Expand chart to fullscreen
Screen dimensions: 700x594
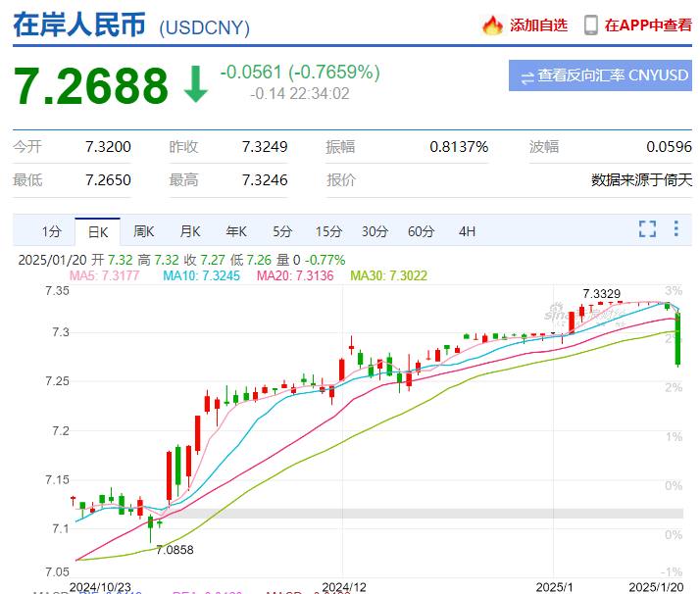coord(647,229)
